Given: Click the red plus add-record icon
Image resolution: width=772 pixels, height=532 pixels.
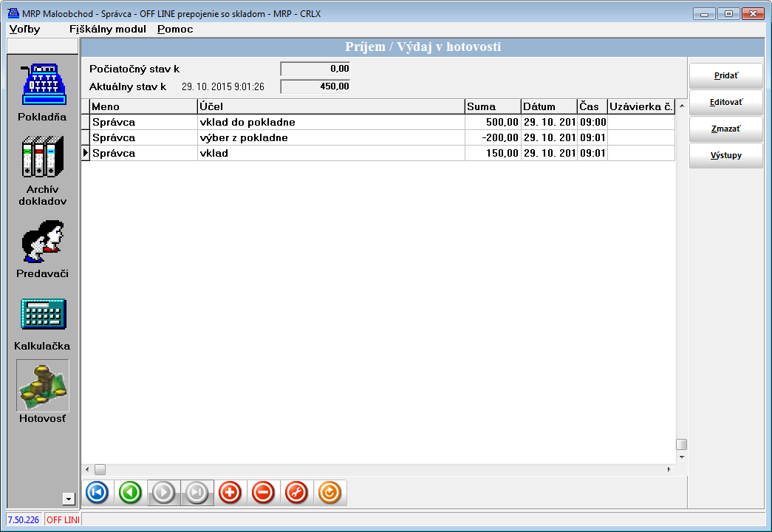Looking at the screenshot, I should coord(230,492).
